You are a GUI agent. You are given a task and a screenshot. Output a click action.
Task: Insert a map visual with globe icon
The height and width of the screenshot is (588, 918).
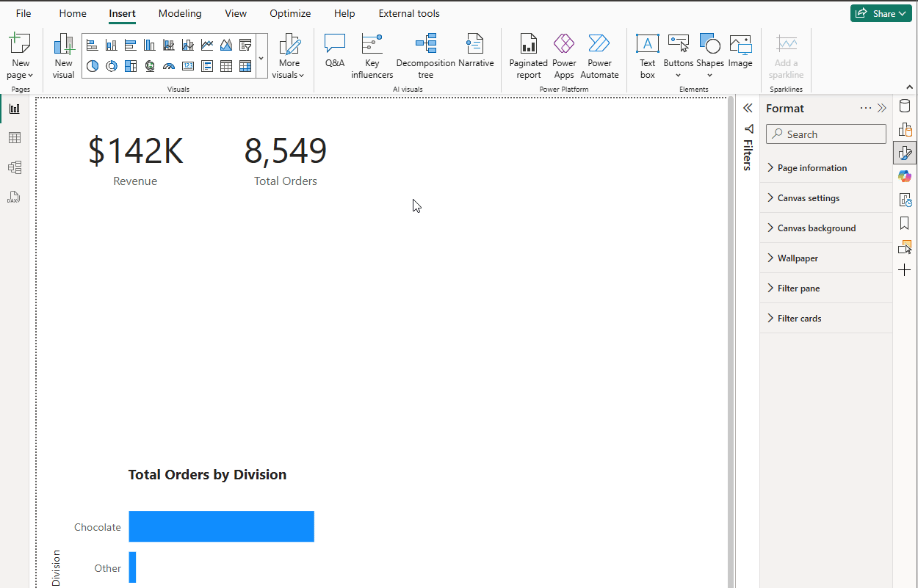pos(150,66)
